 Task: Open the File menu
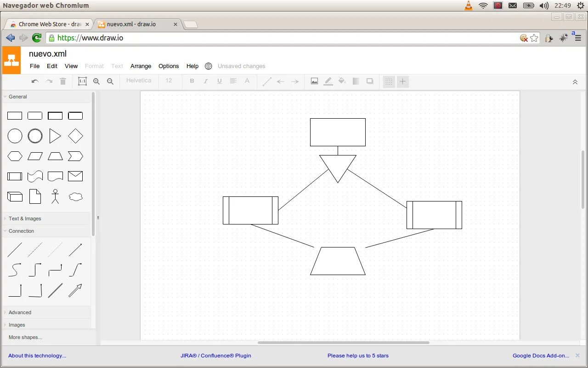coord(35,66)
